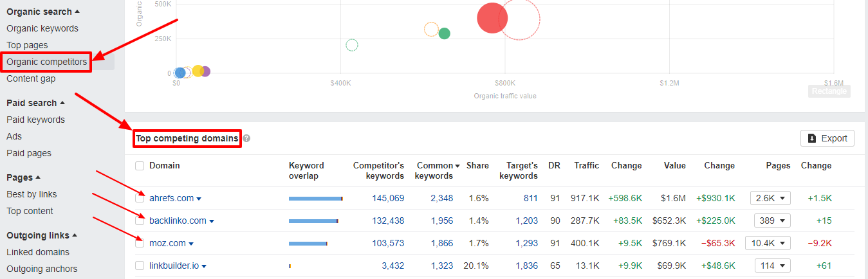Open Content gap in sidebar

click(x=31, y=78)
